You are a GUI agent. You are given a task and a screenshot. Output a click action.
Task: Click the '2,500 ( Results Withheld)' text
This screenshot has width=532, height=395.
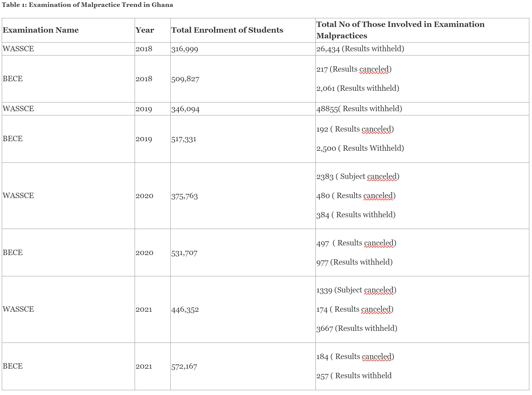point(360,148)
